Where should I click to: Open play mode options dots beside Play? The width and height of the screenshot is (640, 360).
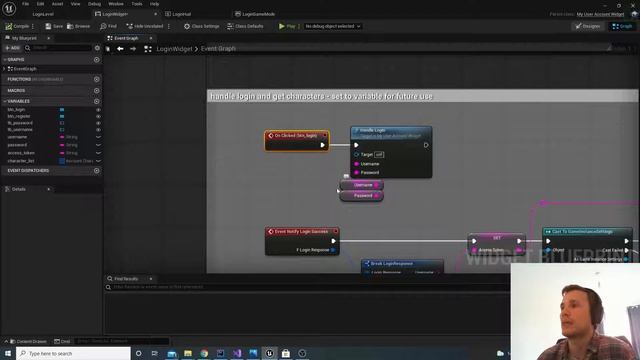(x=299, y=26)
